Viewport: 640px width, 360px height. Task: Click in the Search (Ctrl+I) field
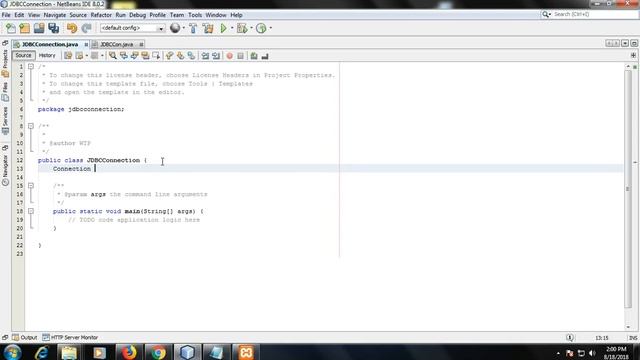click(x=594, y=14)
